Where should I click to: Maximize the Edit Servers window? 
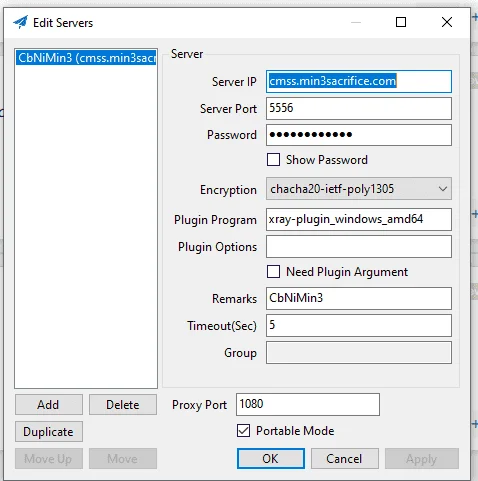(401, 22)
